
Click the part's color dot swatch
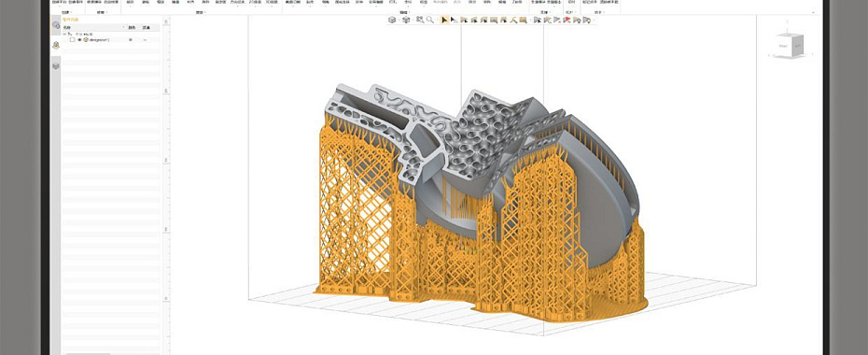tap(131, 40)
